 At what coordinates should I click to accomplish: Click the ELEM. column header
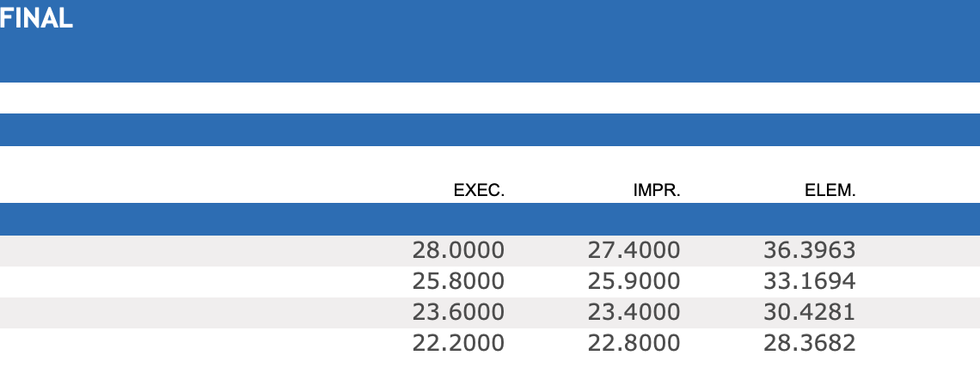(x=830, y=191)
